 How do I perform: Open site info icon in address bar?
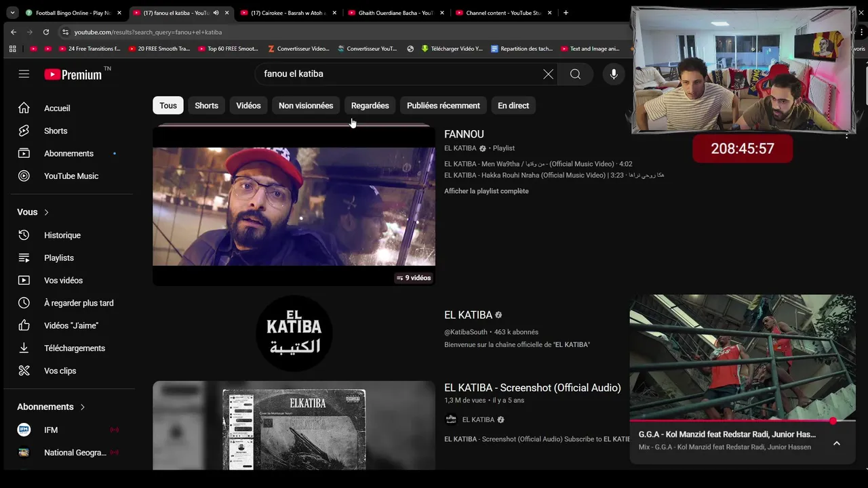[x=65, y=32]
